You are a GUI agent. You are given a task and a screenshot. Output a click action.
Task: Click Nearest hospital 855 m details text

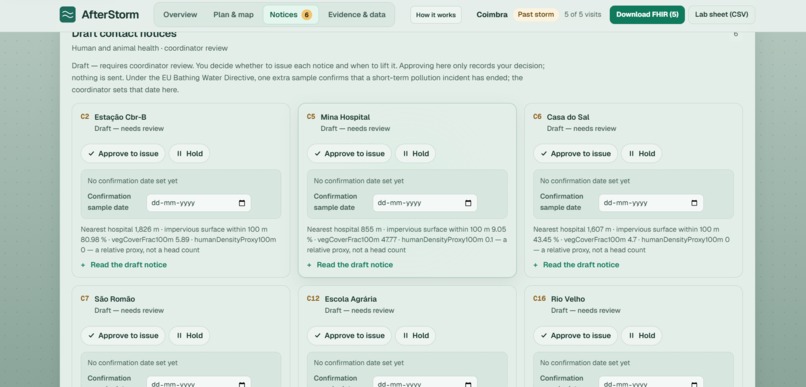(407, 239)
